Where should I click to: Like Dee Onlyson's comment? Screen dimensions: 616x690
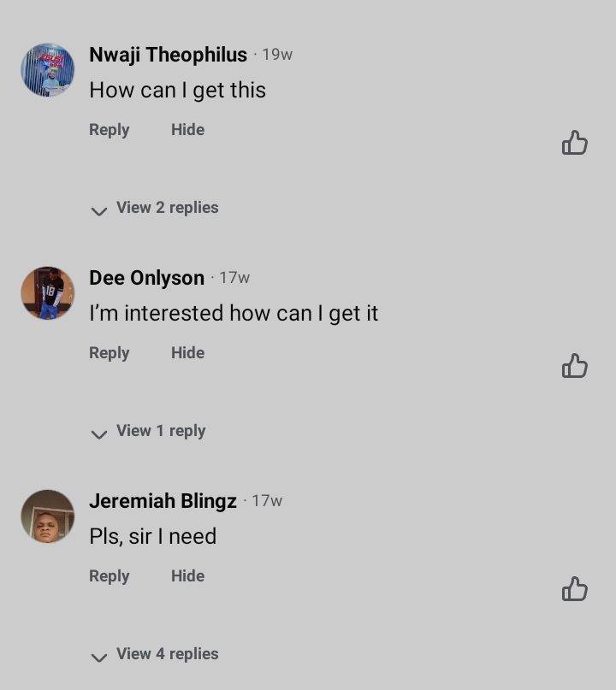coord(575,366)
